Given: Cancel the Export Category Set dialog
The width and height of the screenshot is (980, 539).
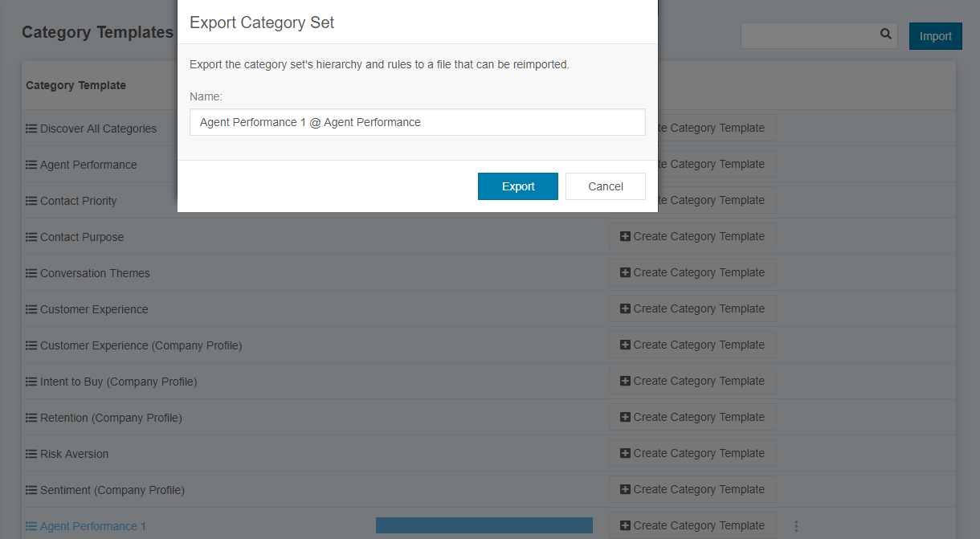Looking at the screenshot, I should tap(606, 186).
